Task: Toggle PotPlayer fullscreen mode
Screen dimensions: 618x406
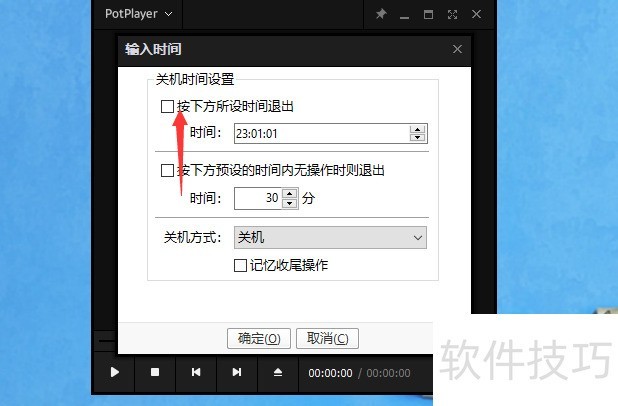Action: (452, 15)
